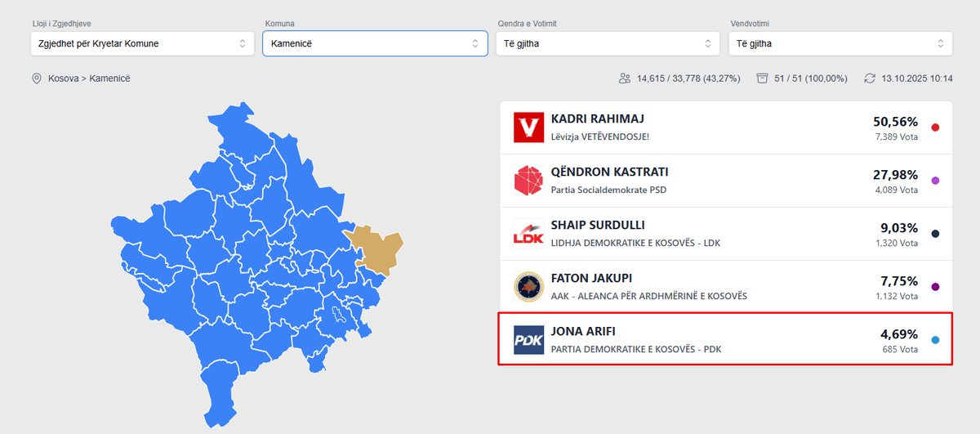980x434 pixels.
Task: Open the Komuna dropdown showing Kamenicë
Action: tap(375, 43)
